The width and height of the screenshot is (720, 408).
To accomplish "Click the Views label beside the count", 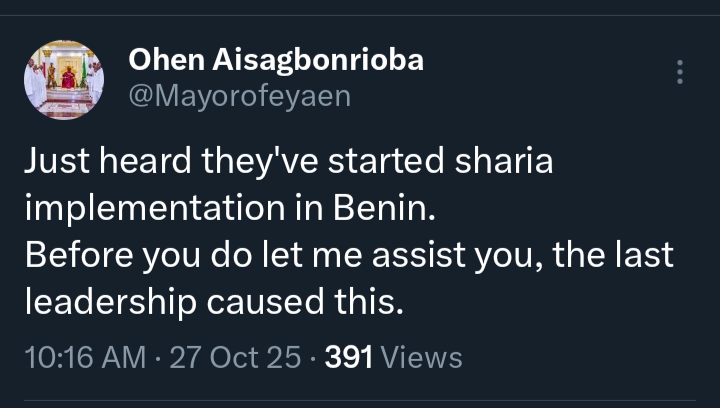I will tap(422, 357).
